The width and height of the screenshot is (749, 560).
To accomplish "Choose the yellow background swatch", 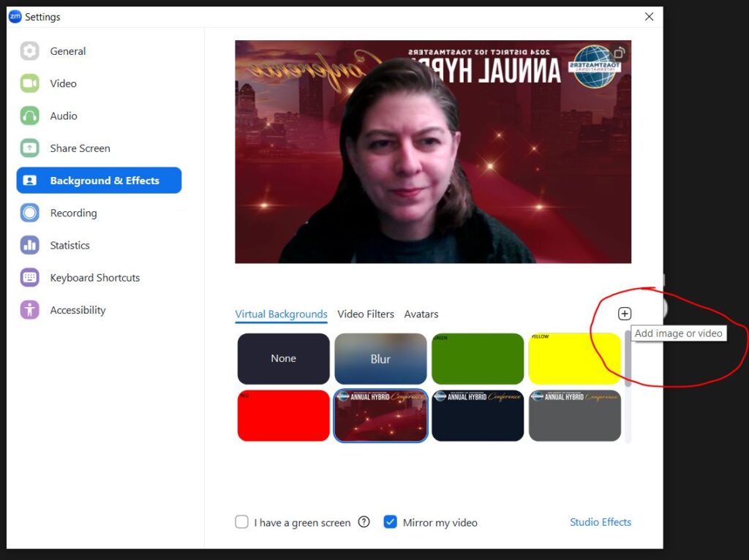I will point(574,359).
